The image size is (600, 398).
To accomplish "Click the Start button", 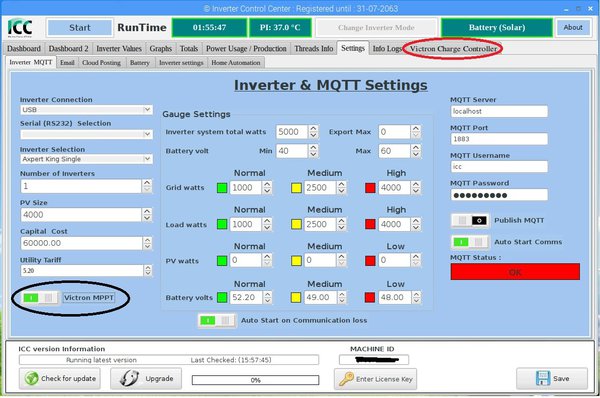I will point(80,28).
